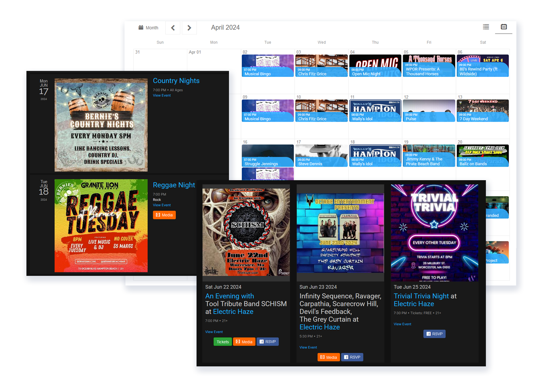
Task: Click RSVP button for Infinity Sequence event
Action: pyautogui.click(x=352, y=357)
